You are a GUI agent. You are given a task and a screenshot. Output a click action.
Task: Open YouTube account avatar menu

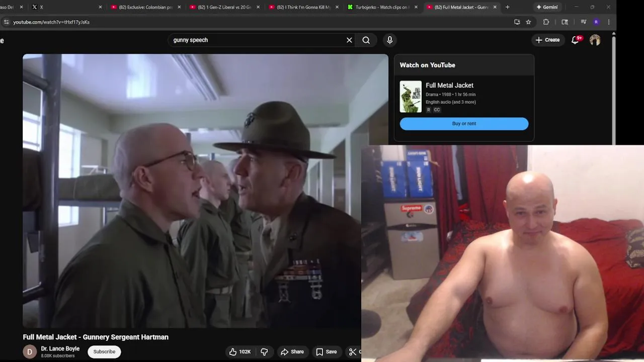[595, 40]
